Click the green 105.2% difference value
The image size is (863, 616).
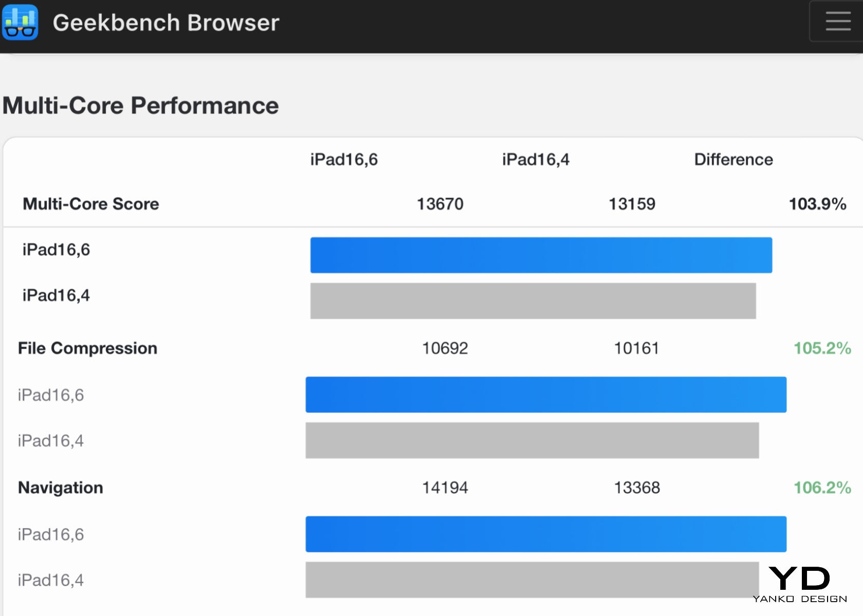click(822, 348)
